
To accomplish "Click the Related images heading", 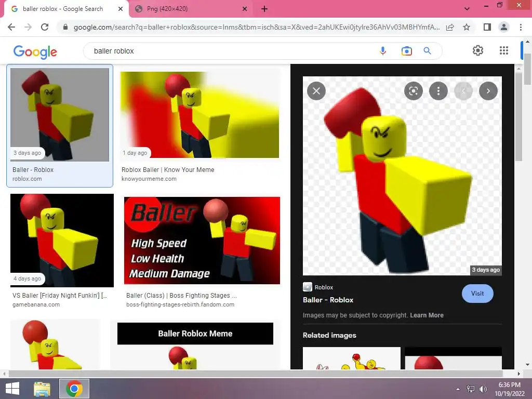I will click(329, 335).
